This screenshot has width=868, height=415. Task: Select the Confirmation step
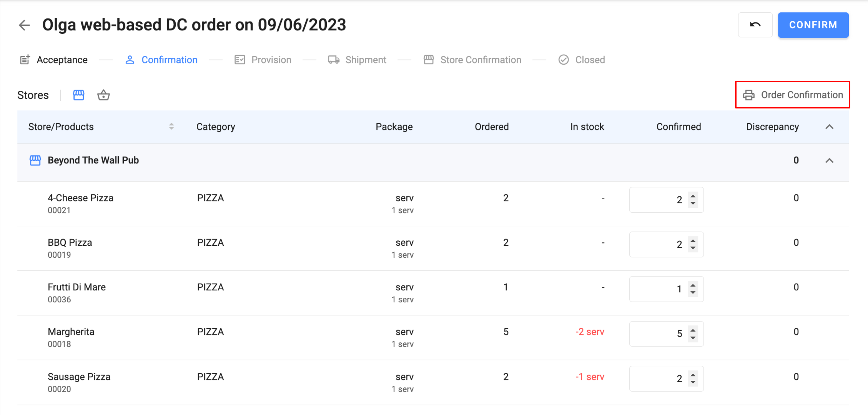(x=169, y=60)
